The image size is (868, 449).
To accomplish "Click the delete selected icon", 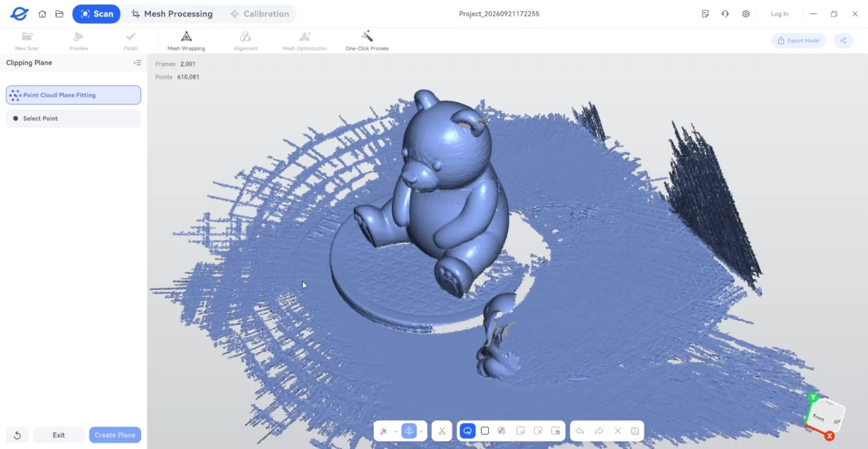I will click(x=556, y=431).
